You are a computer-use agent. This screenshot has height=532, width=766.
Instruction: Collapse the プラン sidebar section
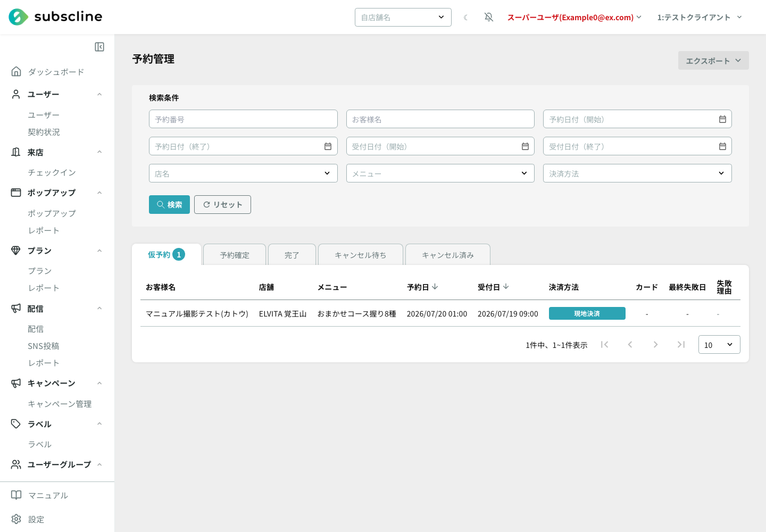click(99, 251)
